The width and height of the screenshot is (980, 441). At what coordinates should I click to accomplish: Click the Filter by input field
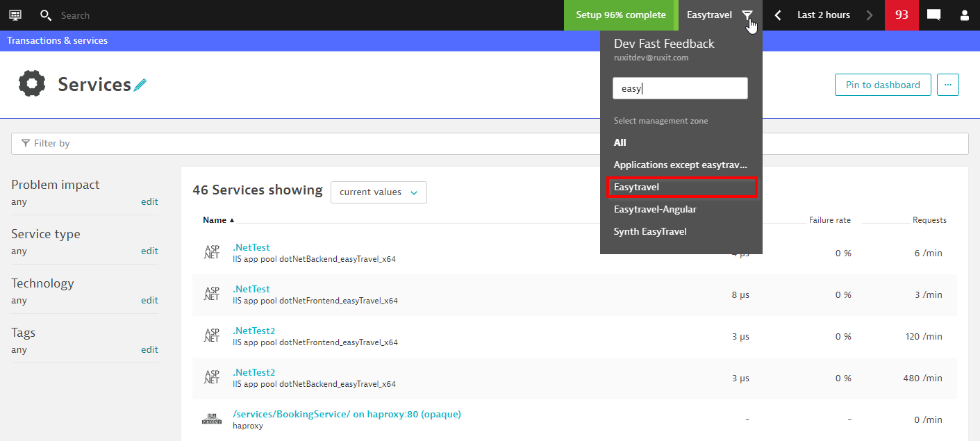(490, 144)
